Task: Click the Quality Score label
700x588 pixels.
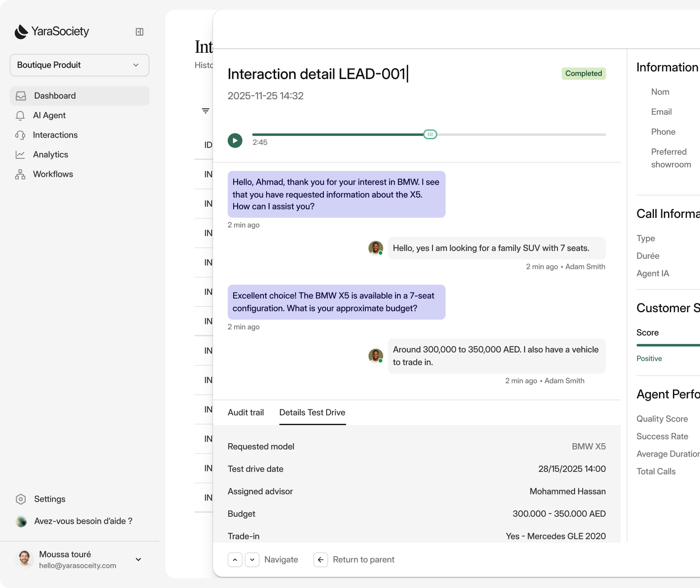Action: [662, 419]
